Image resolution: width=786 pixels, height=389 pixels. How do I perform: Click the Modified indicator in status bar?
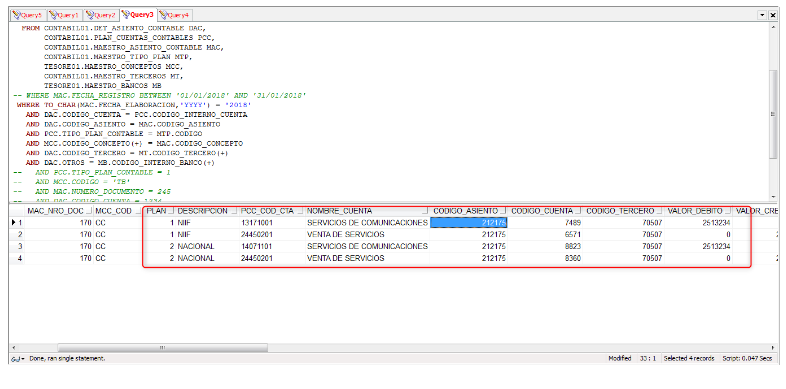[620, 359]
